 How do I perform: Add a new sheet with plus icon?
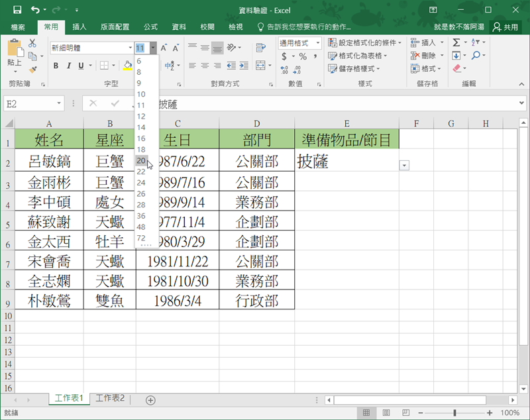150,399
